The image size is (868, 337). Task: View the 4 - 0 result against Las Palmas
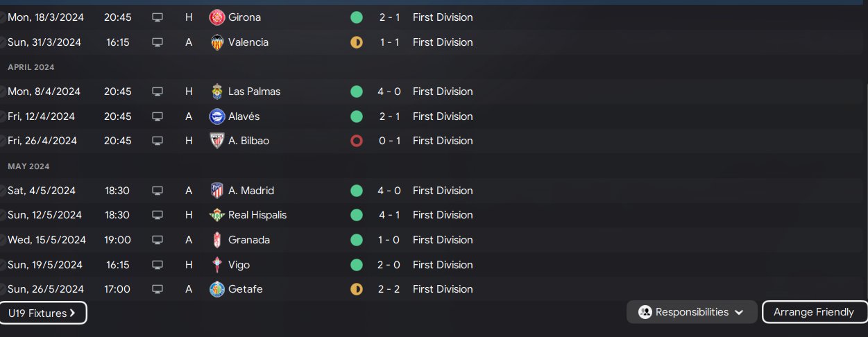click(x=389, y=92)
